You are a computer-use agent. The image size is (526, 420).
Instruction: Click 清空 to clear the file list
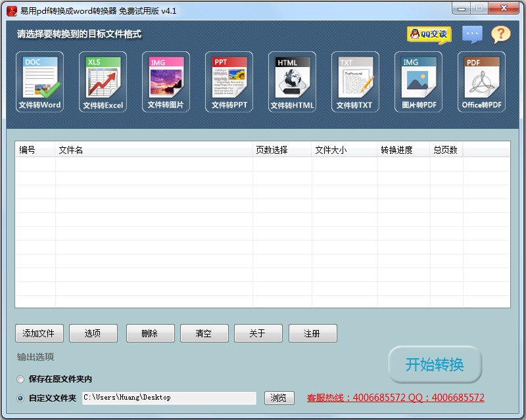204,333
